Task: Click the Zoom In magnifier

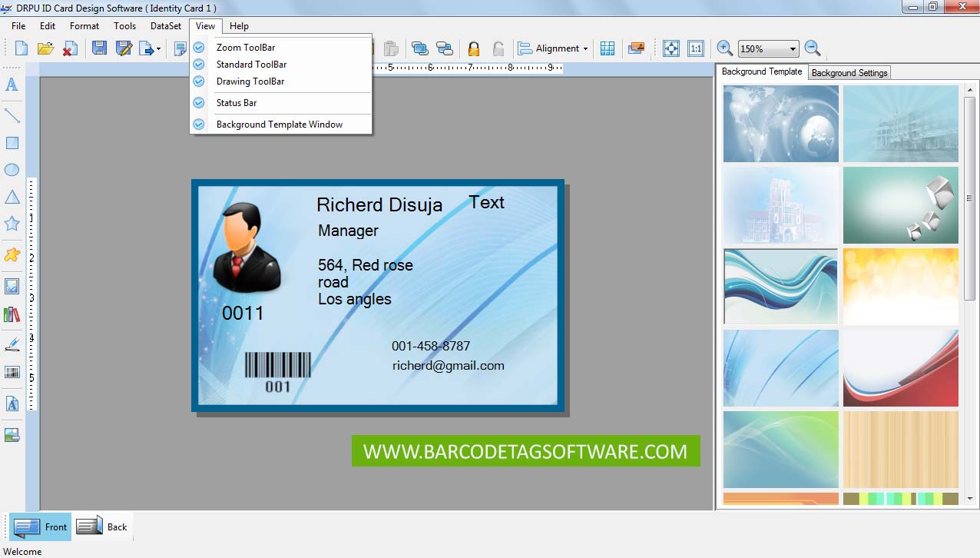Action: click(724, 48)
